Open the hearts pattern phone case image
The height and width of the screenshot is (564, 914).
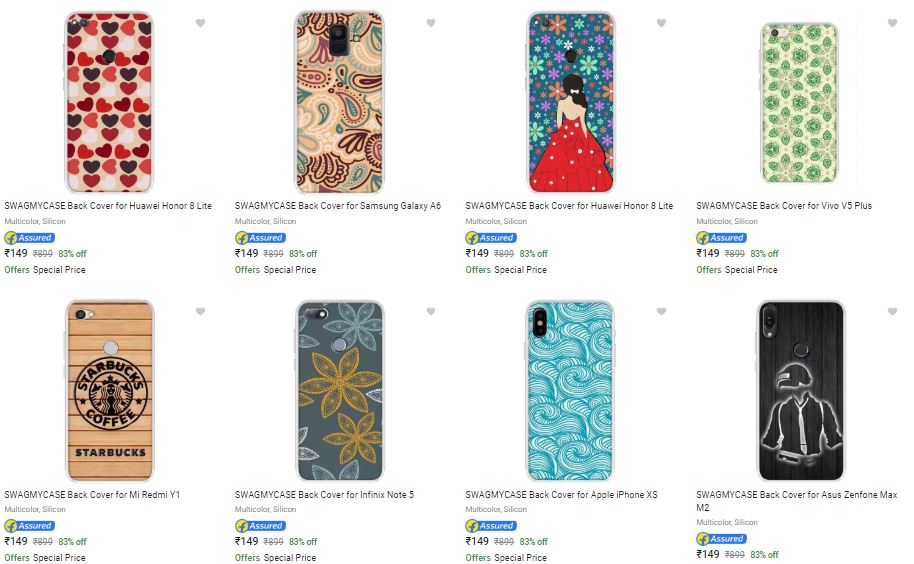point(109,102)
